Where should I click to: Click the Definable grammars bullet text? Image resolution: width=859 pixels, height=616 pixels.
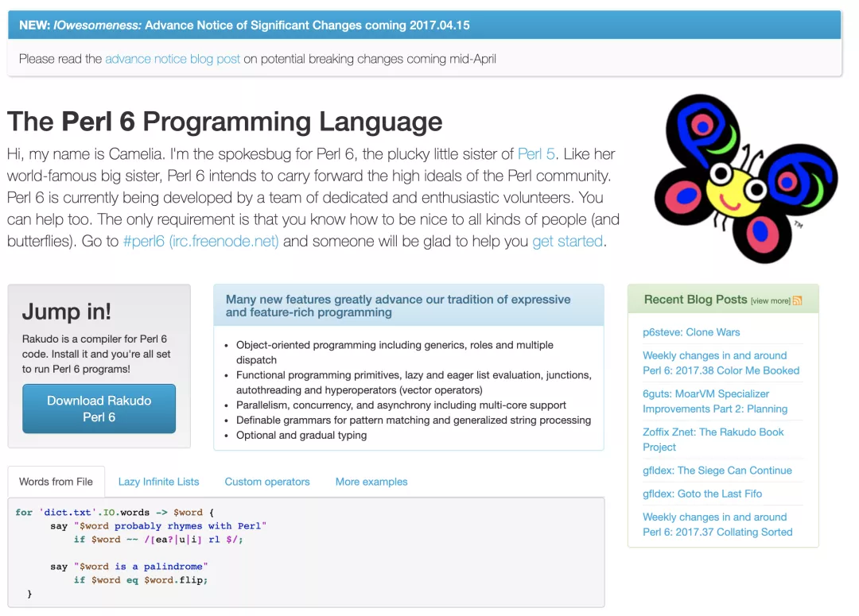(414, 420)
